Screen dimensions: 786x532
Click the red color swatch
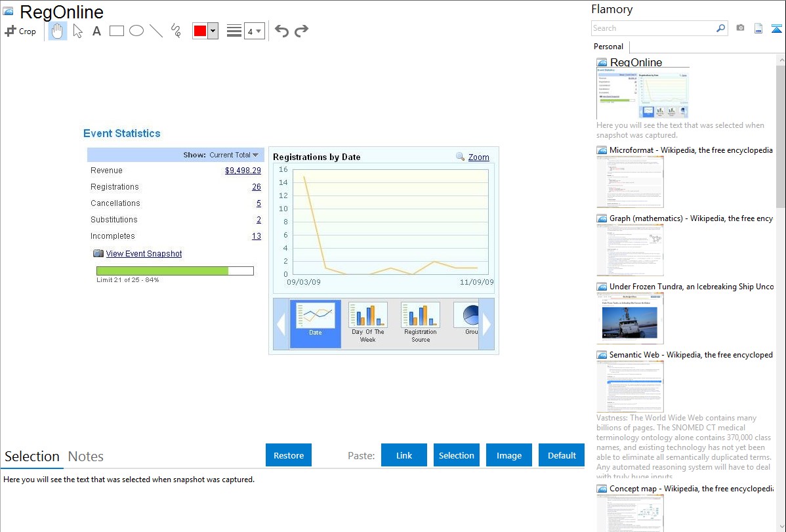pyautogui.click(x=199, y=31)
